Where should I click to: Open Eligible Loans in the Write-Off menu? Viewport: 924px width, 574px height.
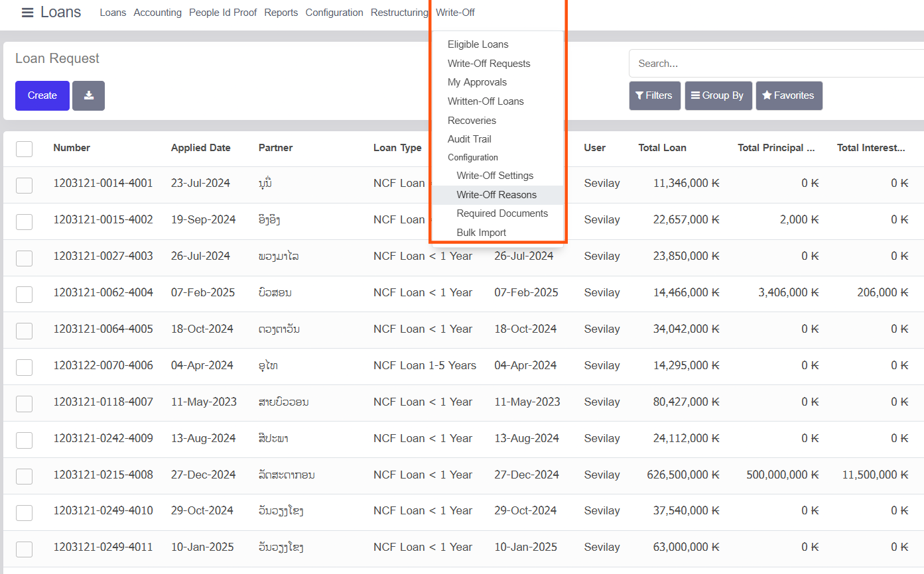(x=478, y=44)
